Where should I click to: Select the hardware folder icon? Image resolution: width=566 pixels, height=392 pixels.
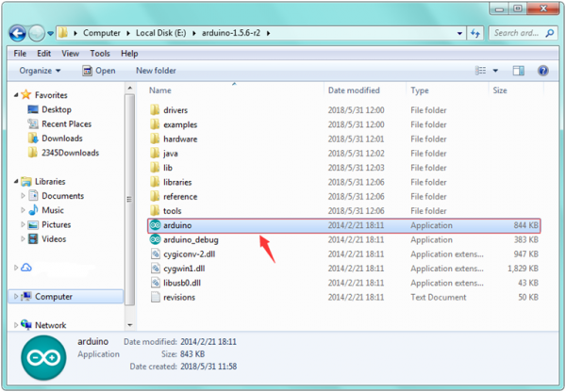pos(155,139)
